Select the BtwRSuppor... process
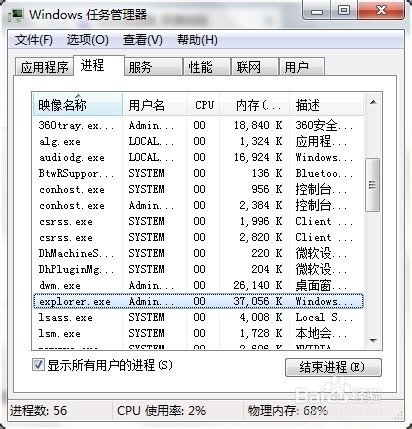The image size is (412, 429). (198, 173)
